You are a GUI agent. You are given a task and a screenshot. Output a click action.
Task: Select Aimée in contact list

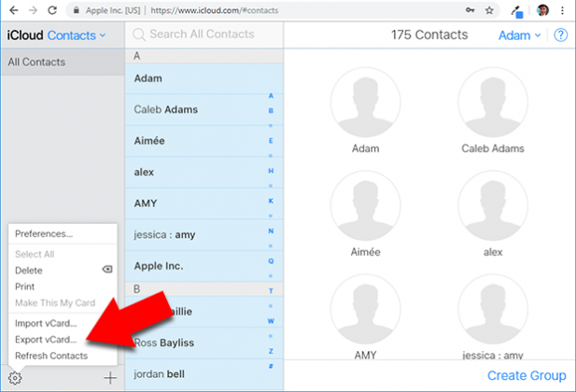(x=204, y=141)
